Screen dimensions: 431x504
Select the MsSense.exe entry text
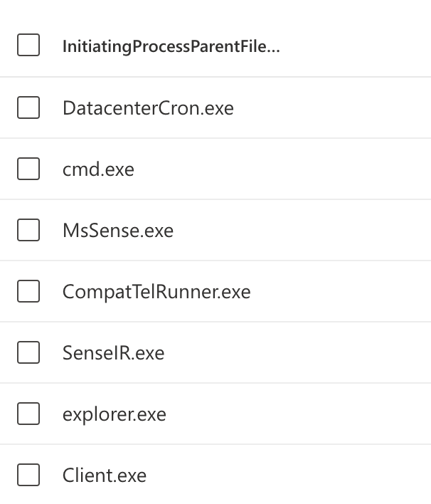pos(118,231)
